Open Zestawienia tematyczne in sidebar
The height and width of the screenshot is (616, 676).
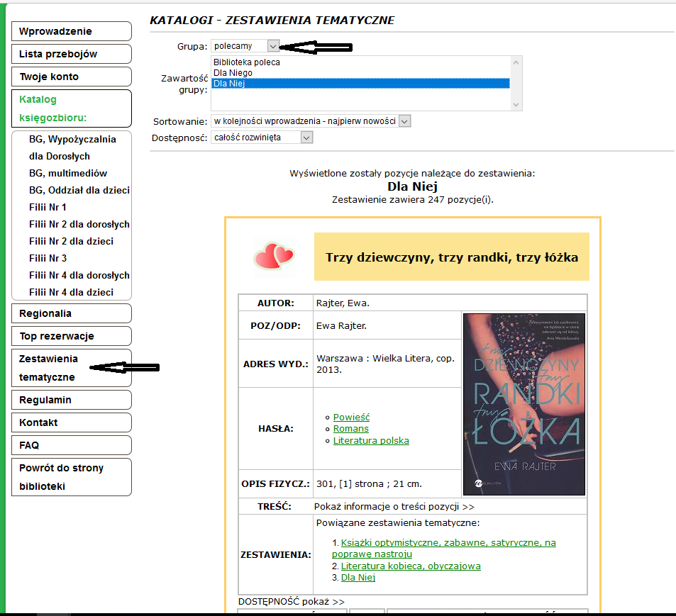50,368
